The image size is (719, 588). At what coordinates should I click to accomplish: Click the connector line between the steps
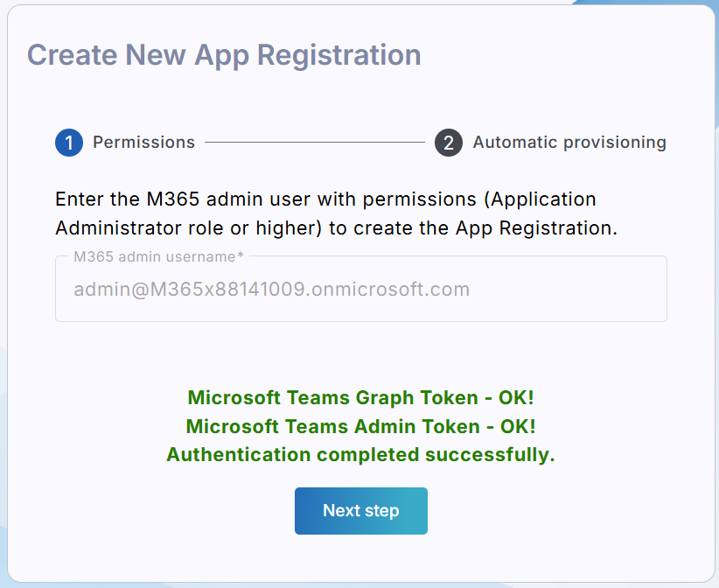tap(315, 143)
